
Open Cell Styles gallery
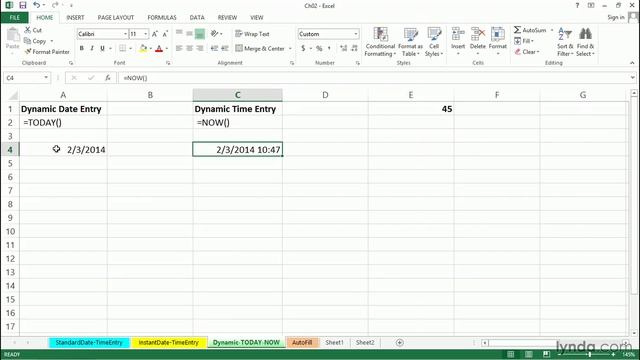point(434,42)
